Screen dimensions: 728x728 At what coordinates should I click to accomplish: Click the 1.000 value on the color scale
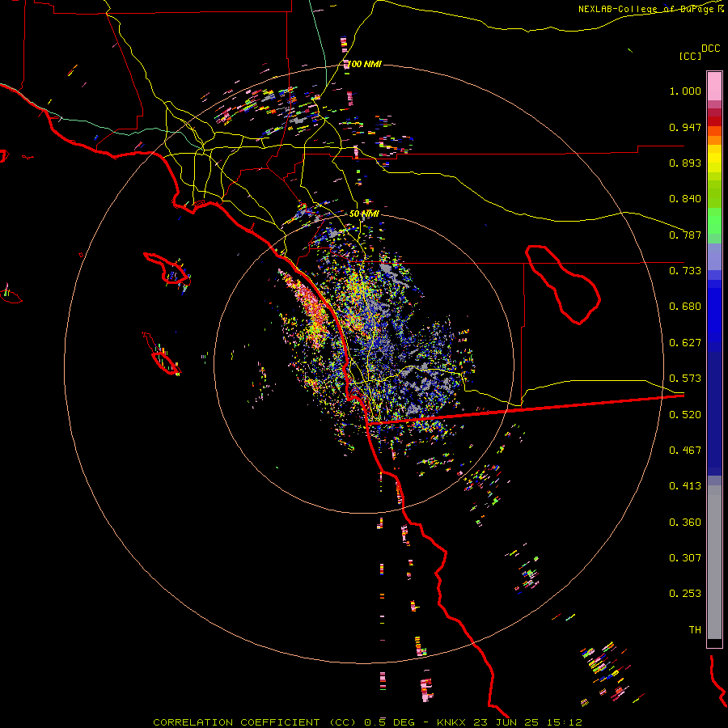point(685,91)
